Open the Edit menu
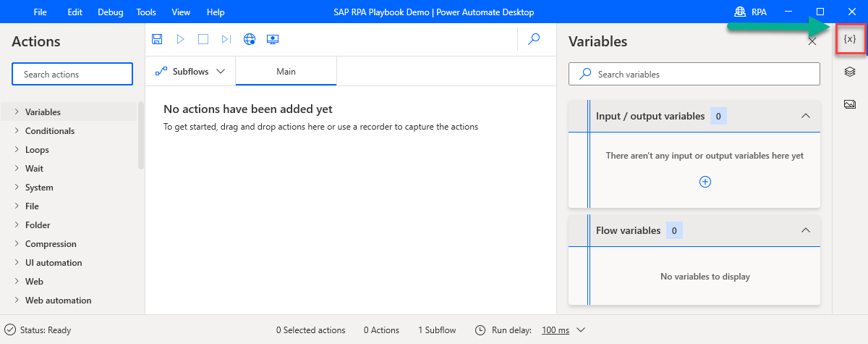 (x=75, y=12)
